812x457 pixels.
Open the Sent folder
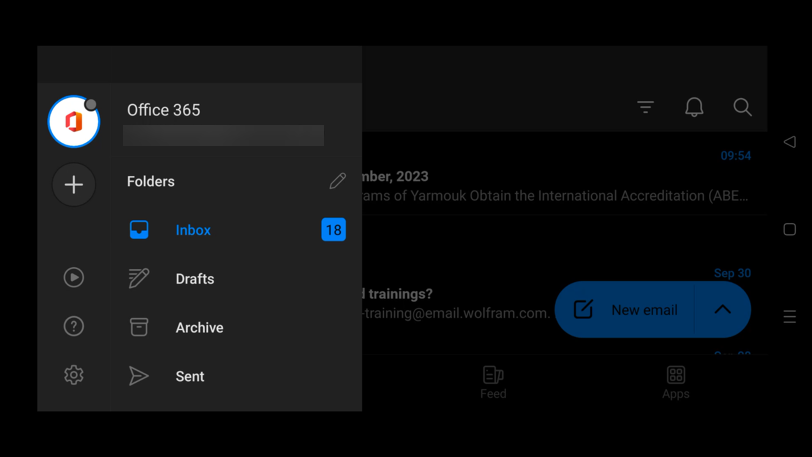point(236,376)
